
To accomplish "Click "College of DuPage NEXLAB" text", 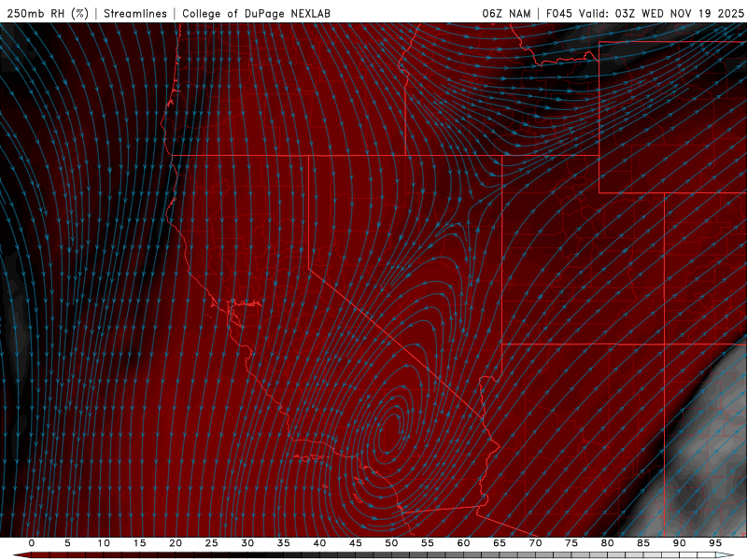I will [x=256, y=13].
